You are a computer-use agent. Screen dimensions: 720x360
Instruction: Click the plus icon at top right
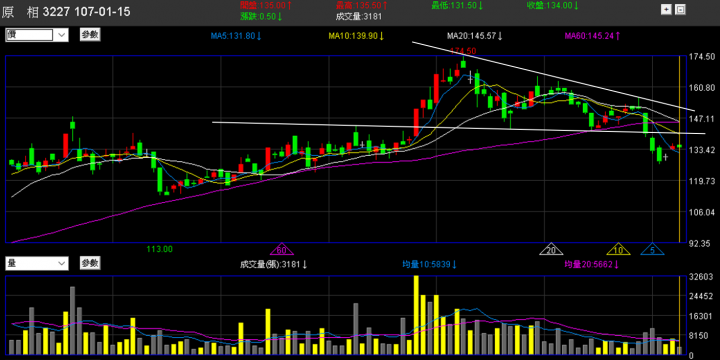click(x=666, y=9)
